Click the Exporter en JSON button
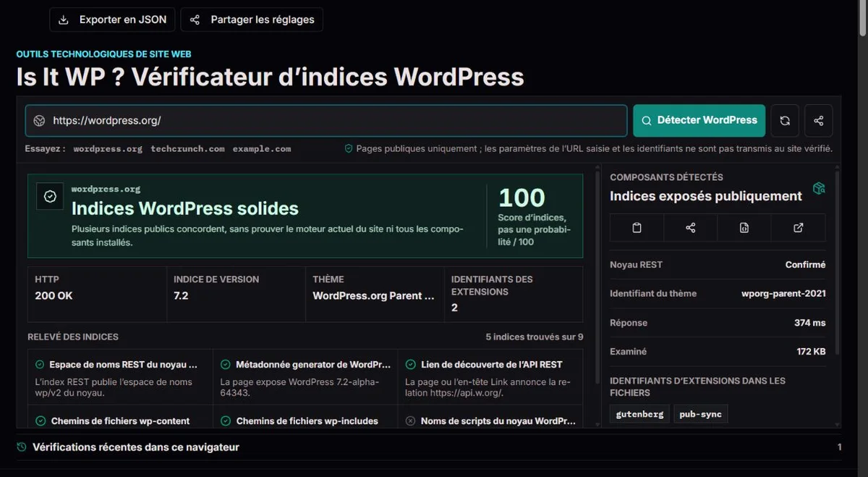 [112, 20]
